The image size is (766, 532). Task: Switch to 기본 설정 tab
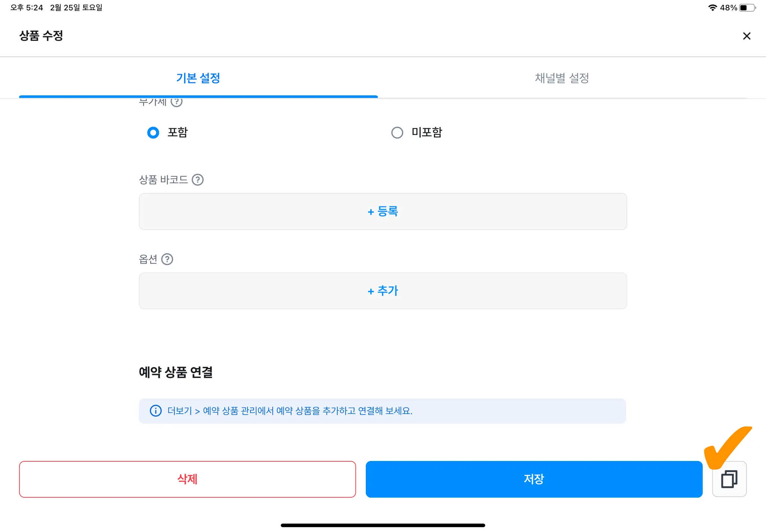click(x=198, y=78)
